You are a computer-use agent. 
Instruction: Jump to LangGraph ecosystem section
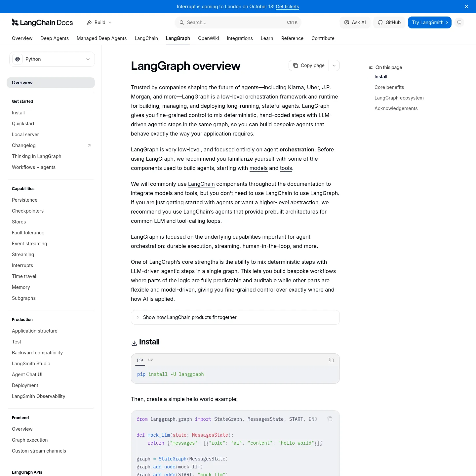pyautogui.click(x=399, y=98)
